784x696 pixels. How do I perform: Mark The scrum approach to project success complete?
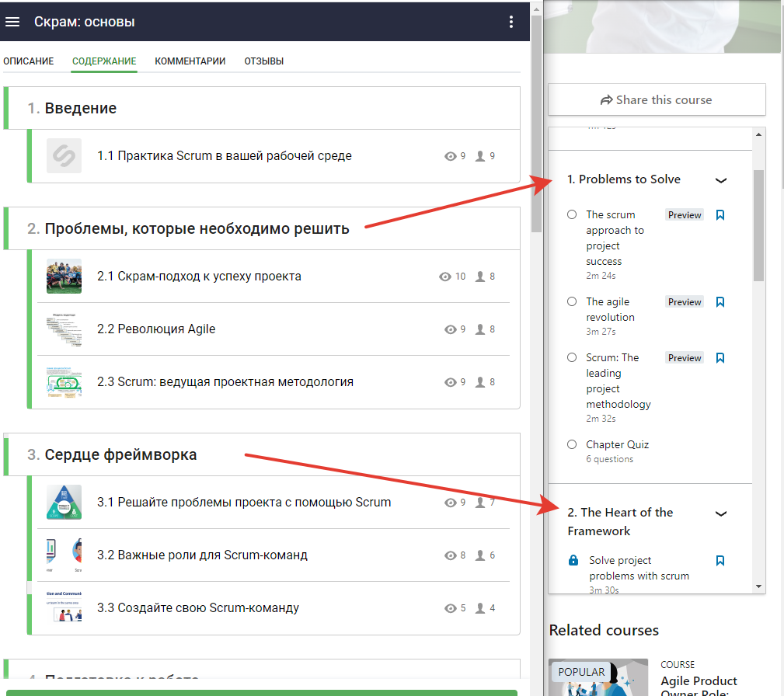pyautogui.click(x=572, y=214)
